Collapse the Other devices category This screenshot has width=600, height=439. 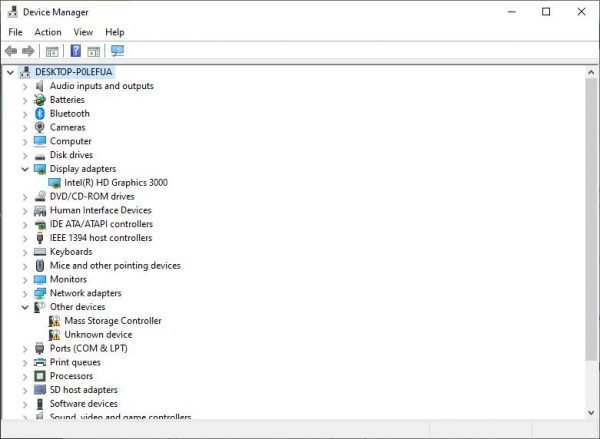(25, 307)
